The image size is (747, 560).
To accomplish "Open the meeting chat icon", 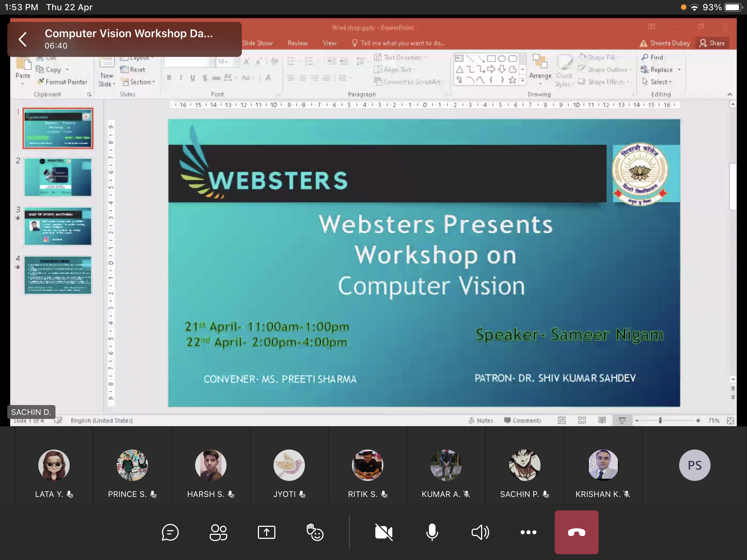I will [x=170, y=532].
